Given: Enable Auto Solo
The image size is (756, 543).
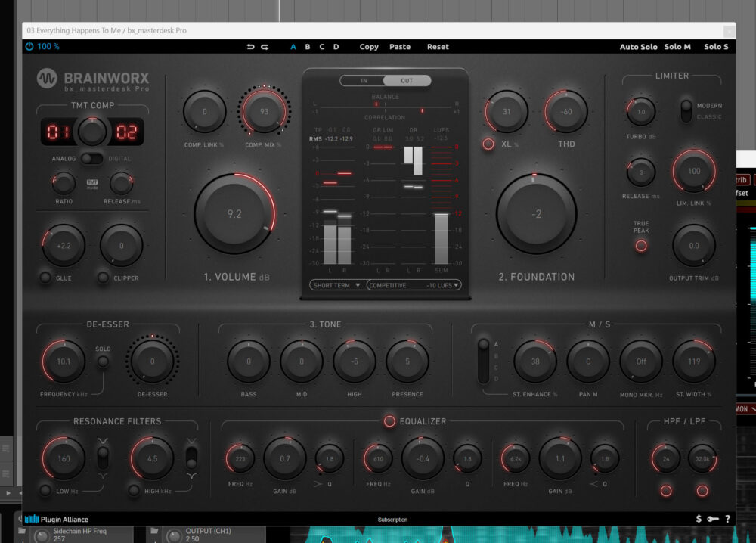Looking at the screenshot, I should (638, 47).
